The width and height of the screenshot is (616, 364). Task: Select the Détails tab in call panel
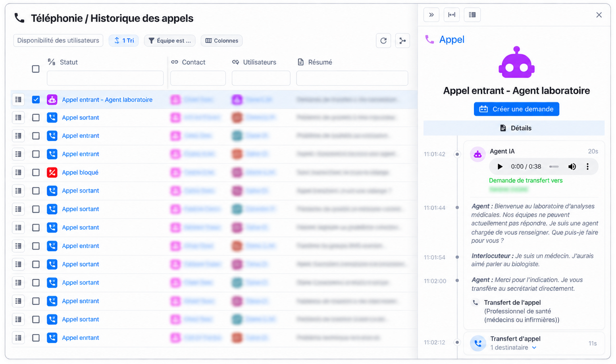(514, 128)
